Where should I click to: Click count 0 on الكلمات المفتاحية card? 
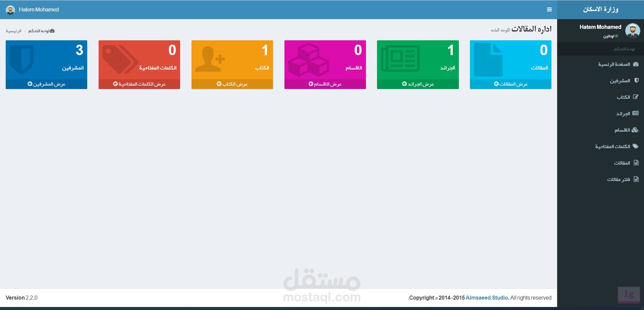click(172, 50)
